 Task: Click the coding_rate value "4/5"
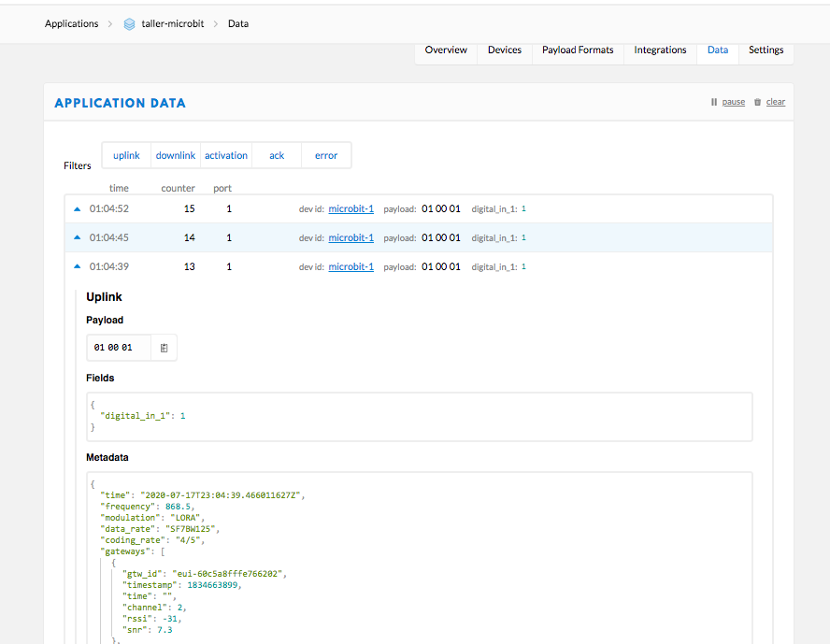click(x=188, y=539)
